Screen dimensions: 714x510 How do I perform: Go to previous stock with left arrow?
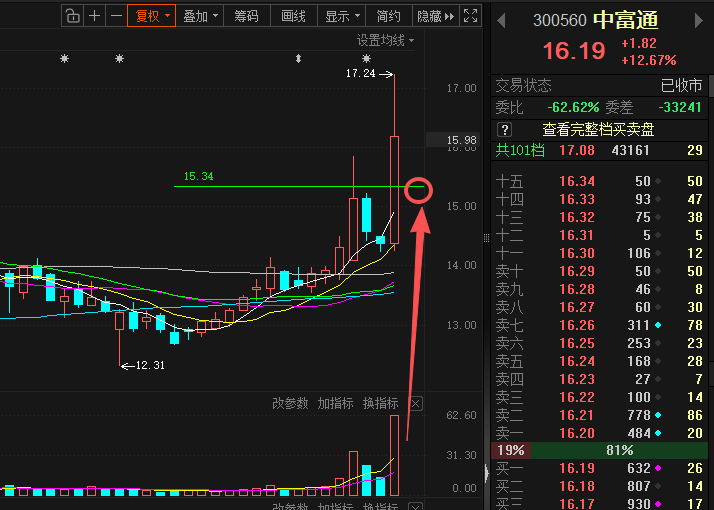[501, 20]
